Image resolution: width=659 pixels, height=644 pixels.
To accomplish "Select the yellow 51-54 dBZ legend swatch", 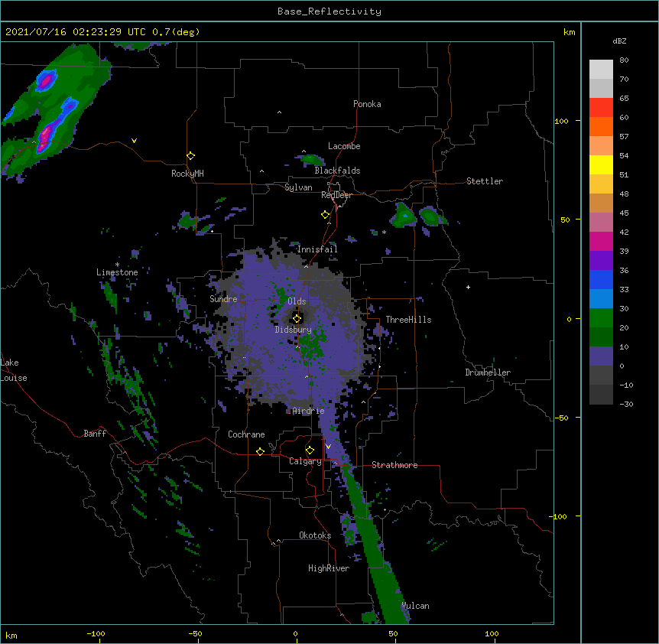I will [x=601, y=164].
